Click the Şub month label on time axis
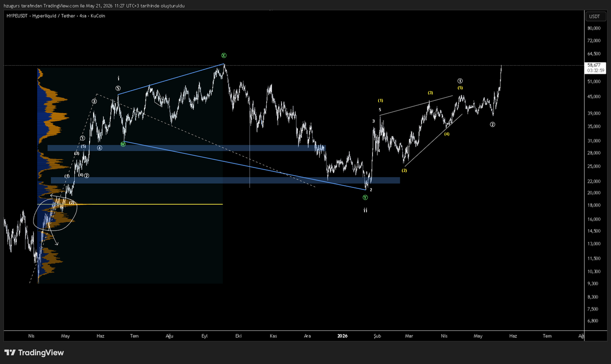The height and width of the screenshot is (364, 611). coord(377,336)
